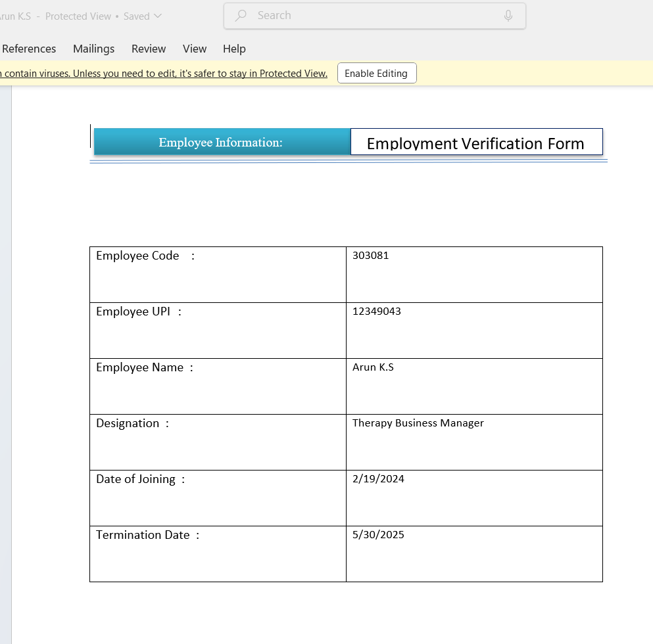
Task: Click the magnifying glass search icon
Action: pyautogui.click(x=241, y=16)
